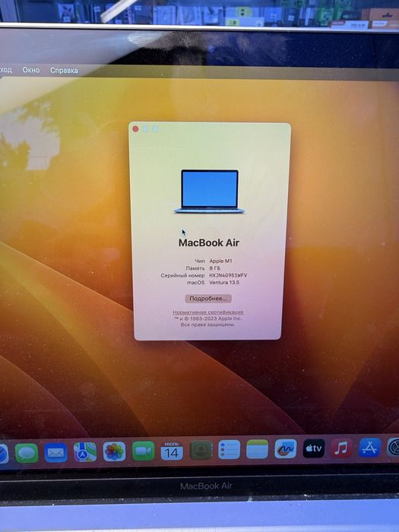Click the Подробнее... button
399x532 pixels.
click(208, 299)
